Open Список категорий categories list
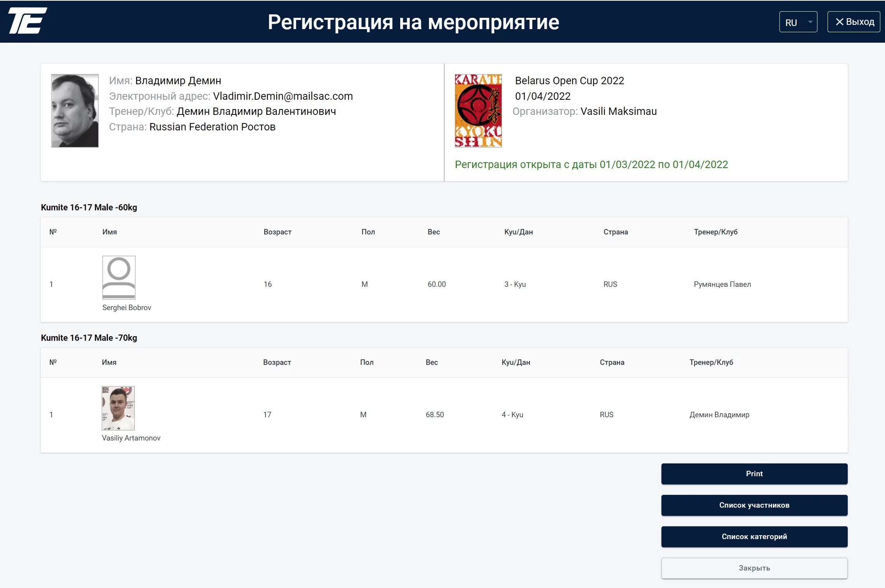 coord(754,536)
